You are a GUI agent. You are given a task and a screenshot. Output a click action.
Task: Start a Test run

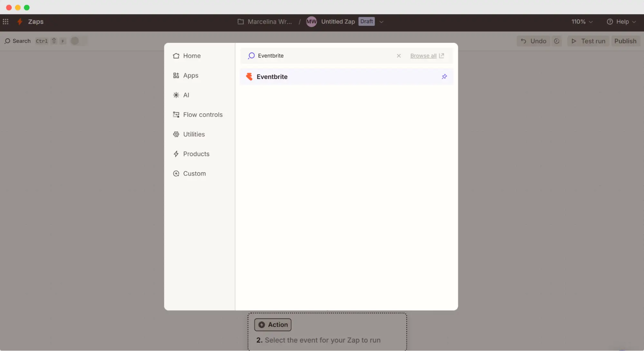pyautogui.click(x=588, y=41)
